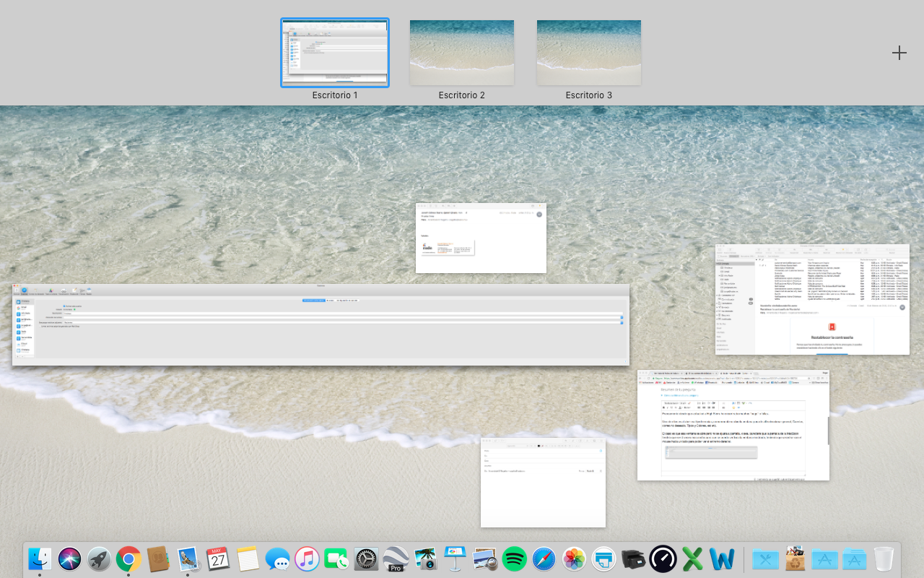Bring the wide Mail preferences window forward
Viewport: 924px width, 578px height.
[x=321, y=324]
